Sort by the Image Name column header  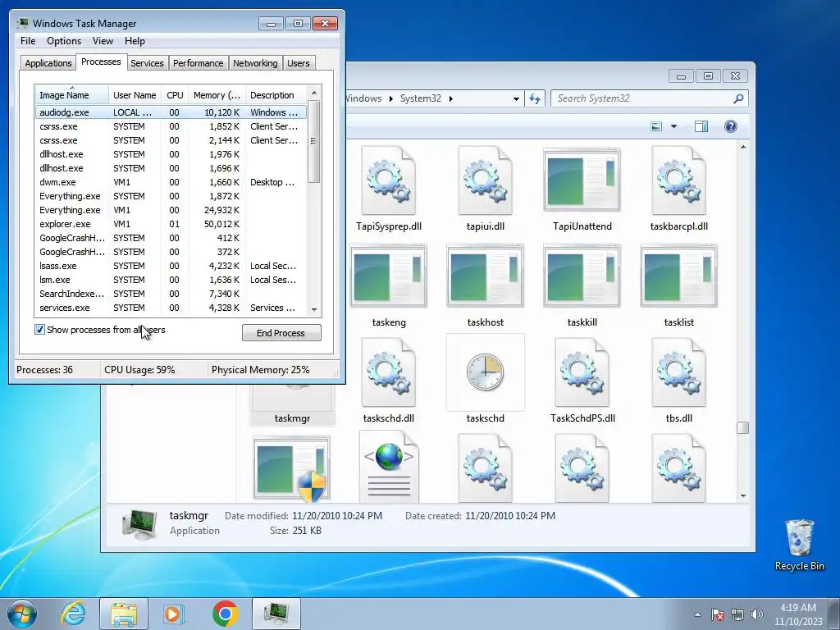point(72,95)
